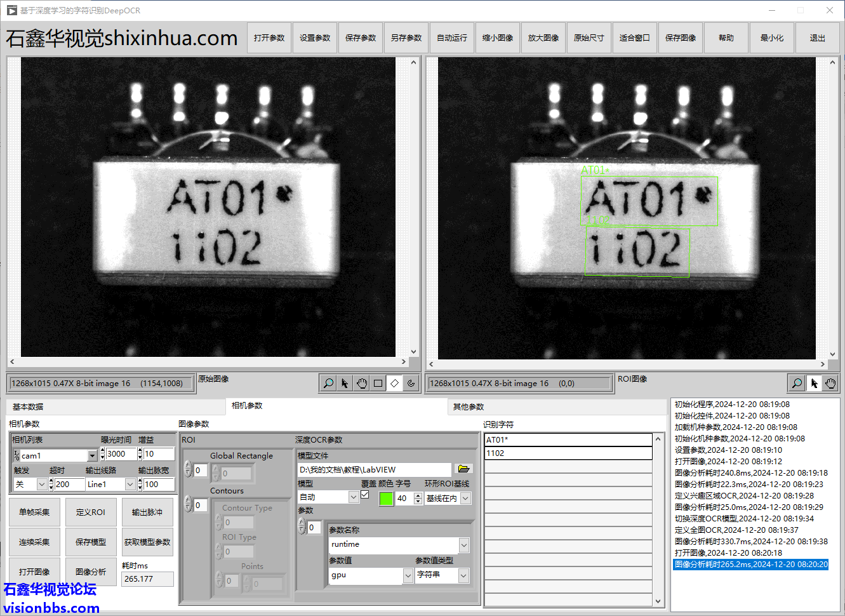Viewport: 845px width, 616px height.
Task: Select the zoom tool under the ROI image
Action: click(x=797, y=383)
